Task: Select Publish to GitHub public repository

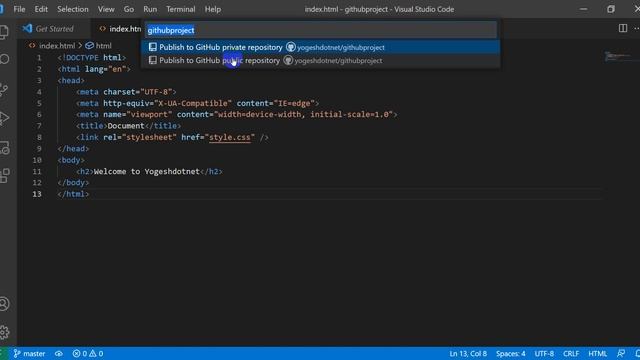Action: pos(320,60)
